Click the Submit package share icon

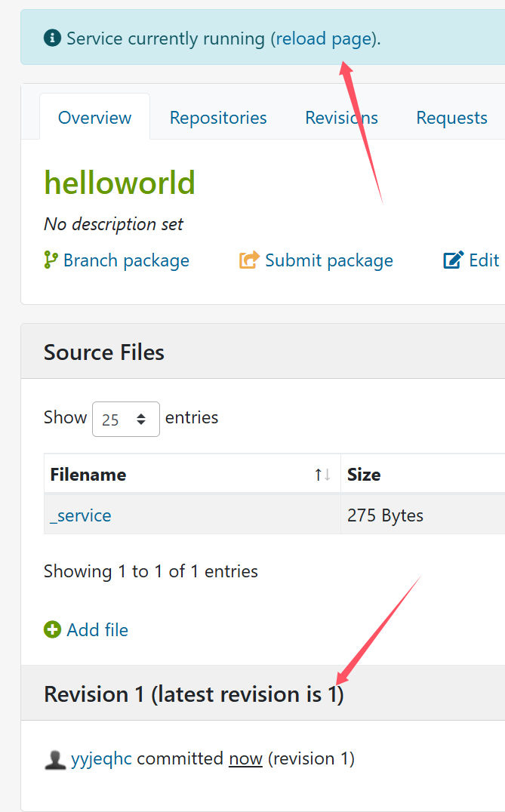249,260
